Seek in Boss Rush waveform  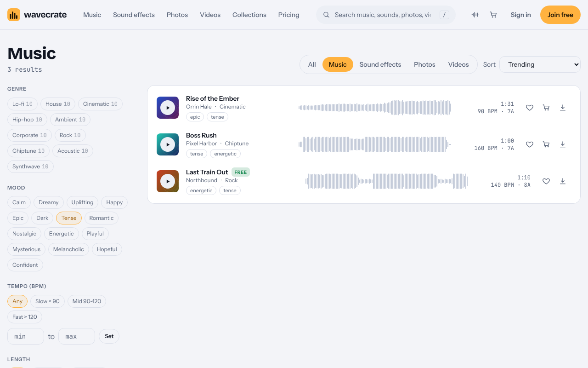tap(375, 144)
